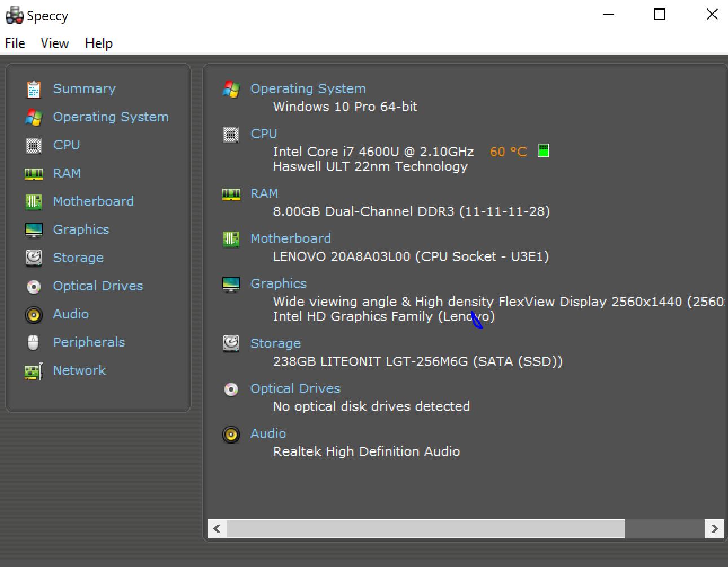Click the green CPU temperature indicator icon

coord(543,151)
